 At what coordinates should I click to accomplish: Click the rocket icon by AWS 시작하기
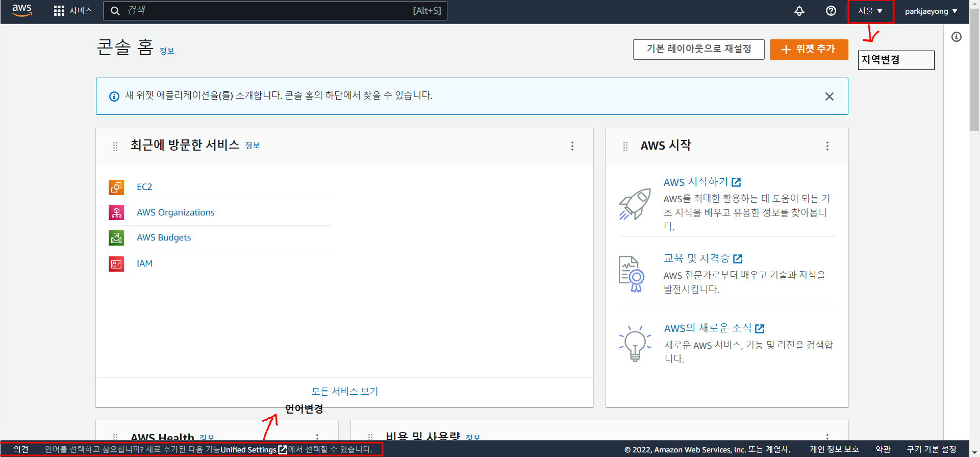click(x=635, y=204)
